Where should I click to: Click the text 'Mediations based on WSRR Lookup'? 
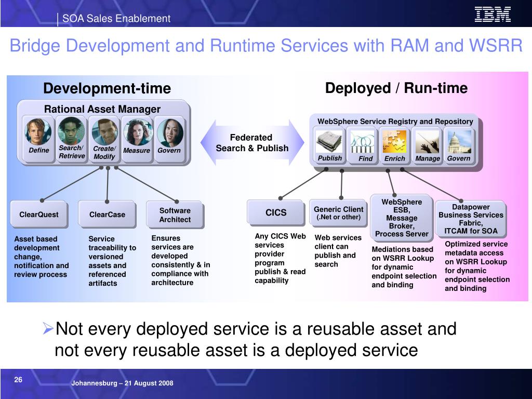click(404, 267)
